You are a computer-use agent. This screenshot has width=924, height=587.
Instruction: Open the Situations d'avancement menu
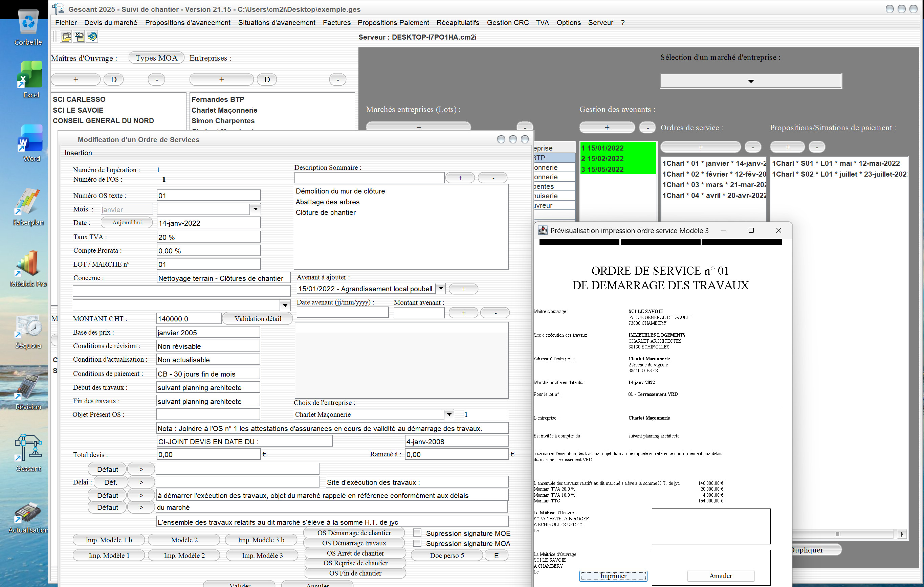(276, 23)
